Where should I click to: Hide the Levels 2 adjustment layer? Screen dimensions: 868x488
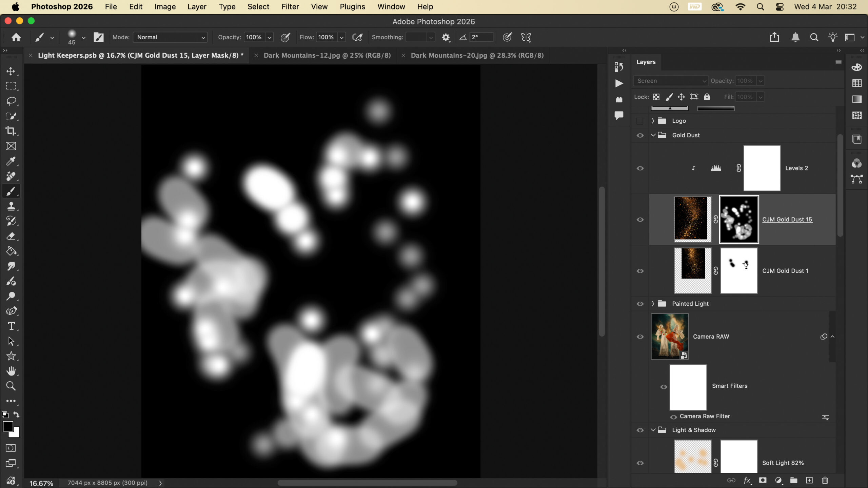click(x=640, y=168)
